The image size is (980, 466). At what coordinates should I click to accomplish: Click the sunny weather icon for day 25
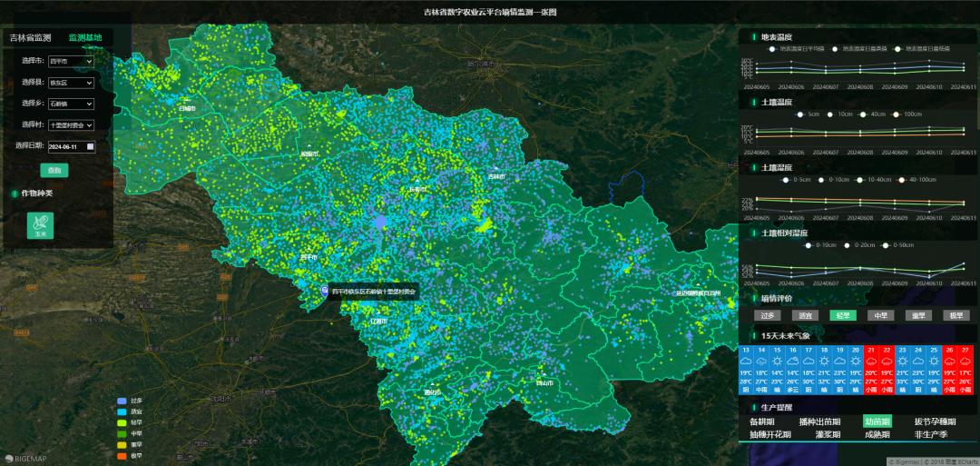(x=933, y=361)
